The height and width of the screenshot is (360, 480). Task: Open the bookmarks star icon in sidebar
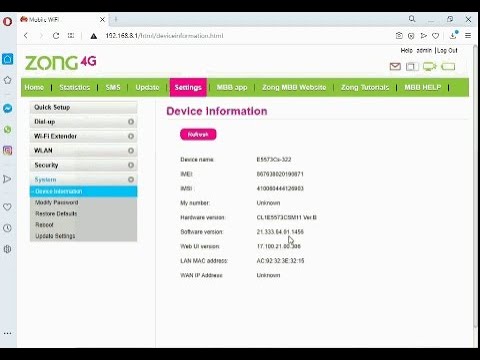pos(7,80)
